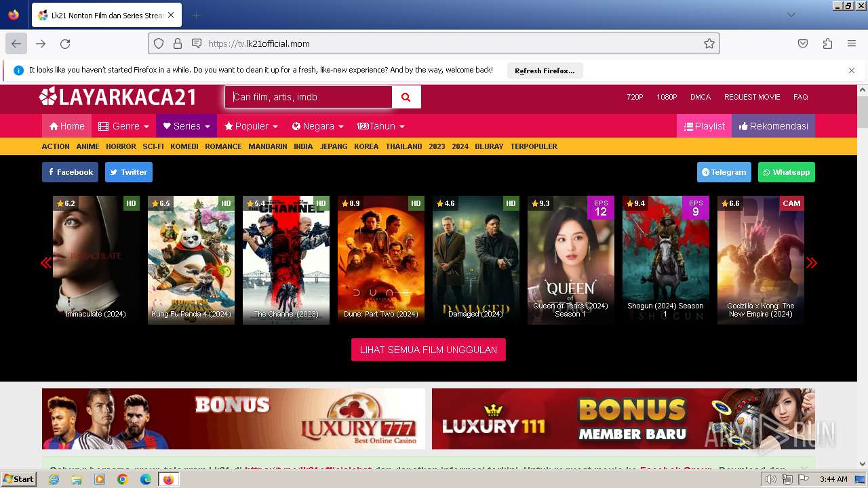Open the Firefox hamburger menu

coord(852,43)
